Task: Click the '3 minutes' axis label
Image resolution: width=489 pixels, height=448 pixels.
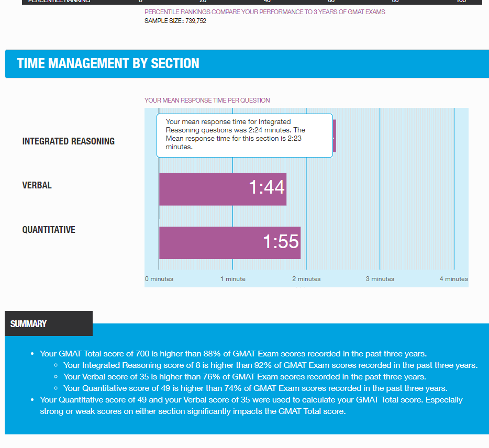Action: [x=380, y=279]
